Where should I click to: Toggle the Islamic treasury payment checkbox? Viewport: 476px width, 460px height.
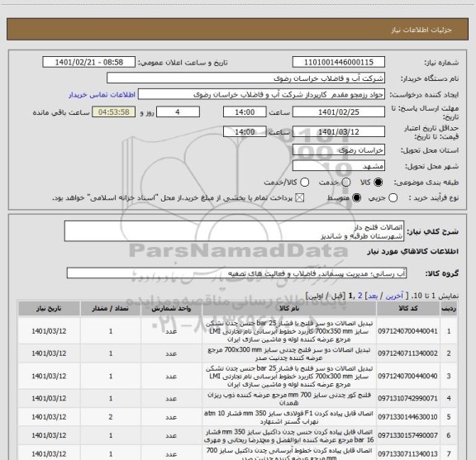300,198
